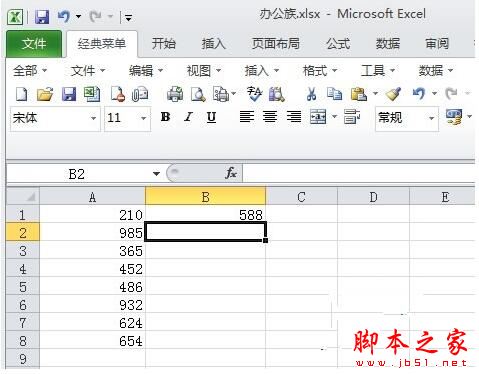Open undo dropdown in classic toolbar

[x=434, y=94]
